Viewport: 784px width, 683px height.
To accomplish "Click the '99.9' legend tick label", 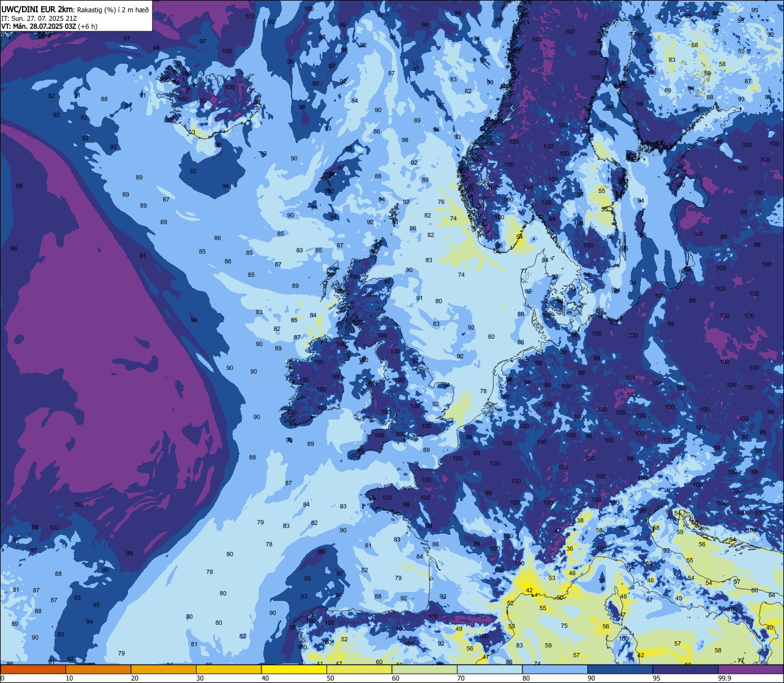I will 725,678.
